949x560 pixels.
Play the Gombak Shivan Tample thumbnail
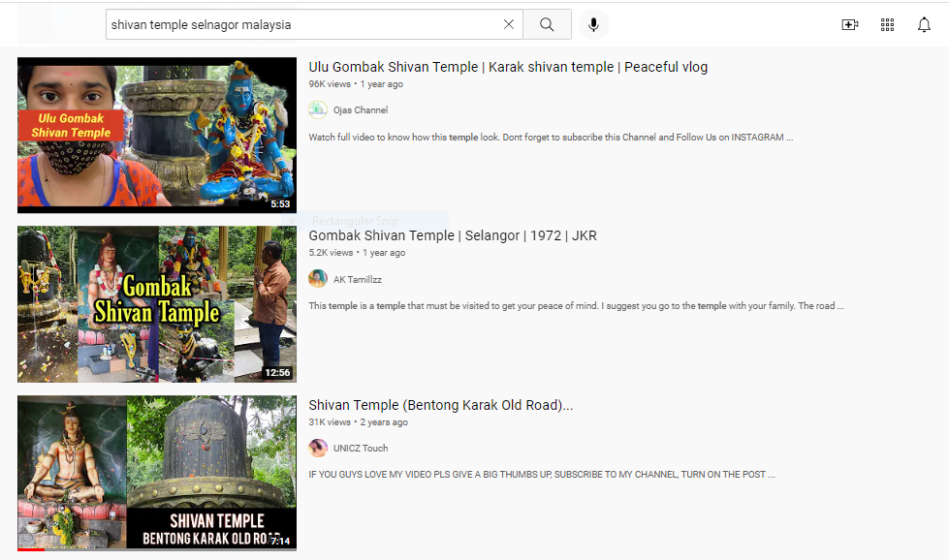(157, 304)
